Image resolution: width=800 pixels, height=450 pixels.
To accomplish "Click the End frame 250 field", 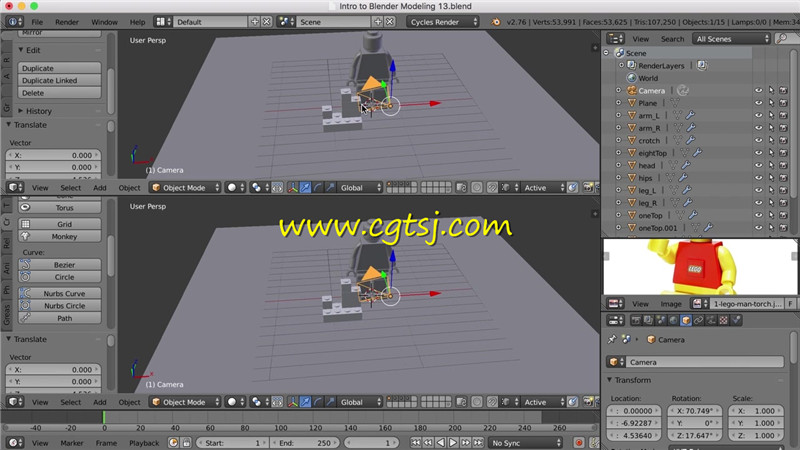I will pyautogui.click(x=305, y=443).
